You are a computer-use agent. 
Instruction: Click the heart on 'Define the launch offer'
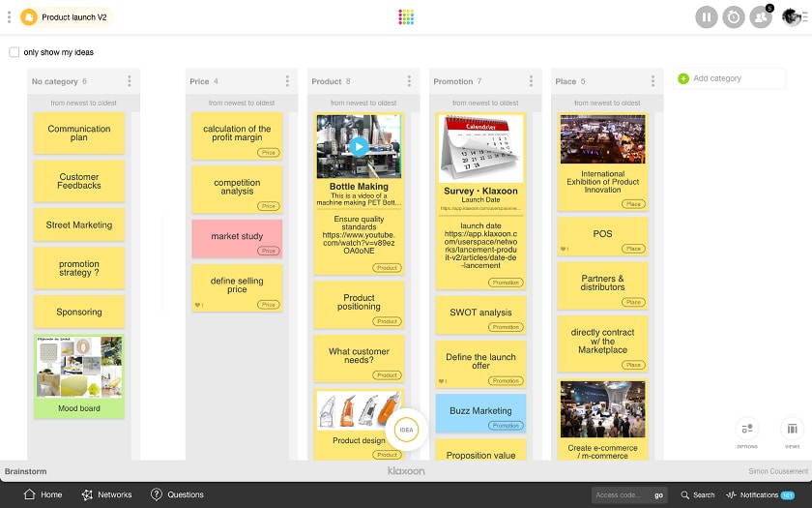[x=443, y=381]
